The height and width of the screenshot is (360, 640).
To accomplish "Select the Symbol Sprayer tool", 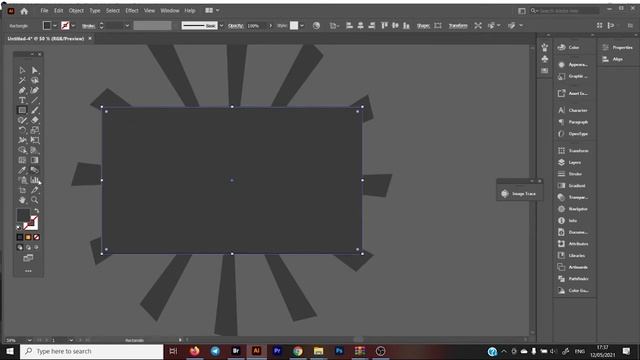I will tap(22, 180).
